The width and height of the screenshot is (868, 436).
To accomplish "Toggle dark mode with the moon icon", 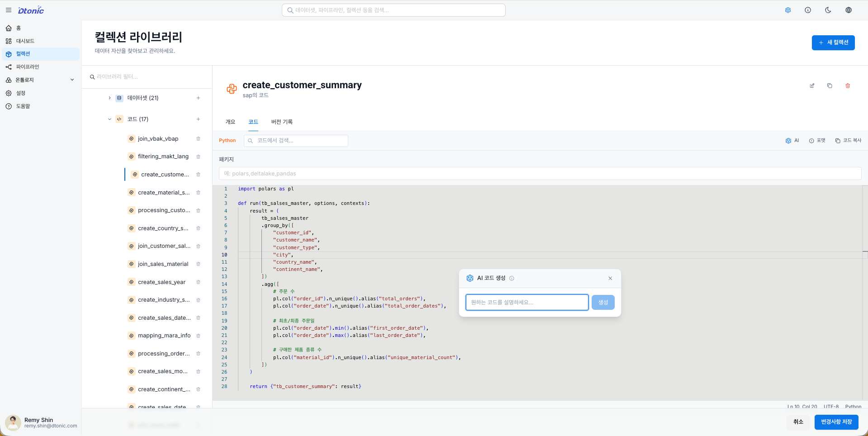I will coord(828,10).
